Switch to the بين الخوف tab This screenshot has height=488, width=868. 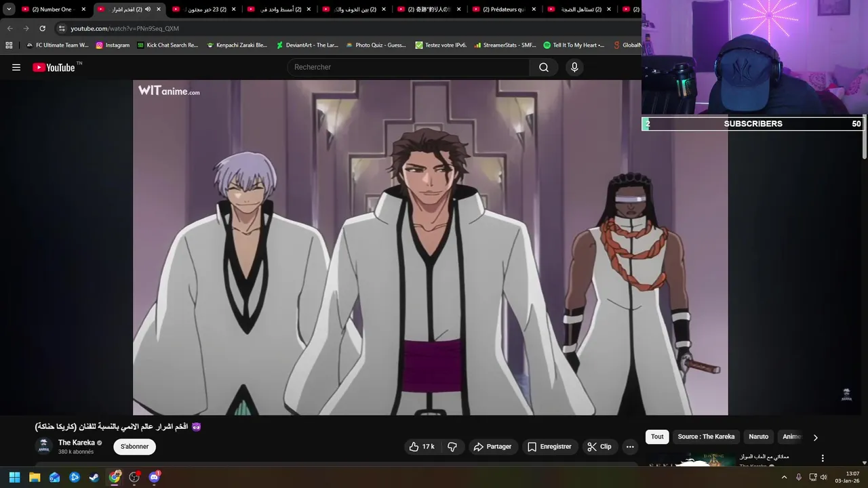pos(355,9)
